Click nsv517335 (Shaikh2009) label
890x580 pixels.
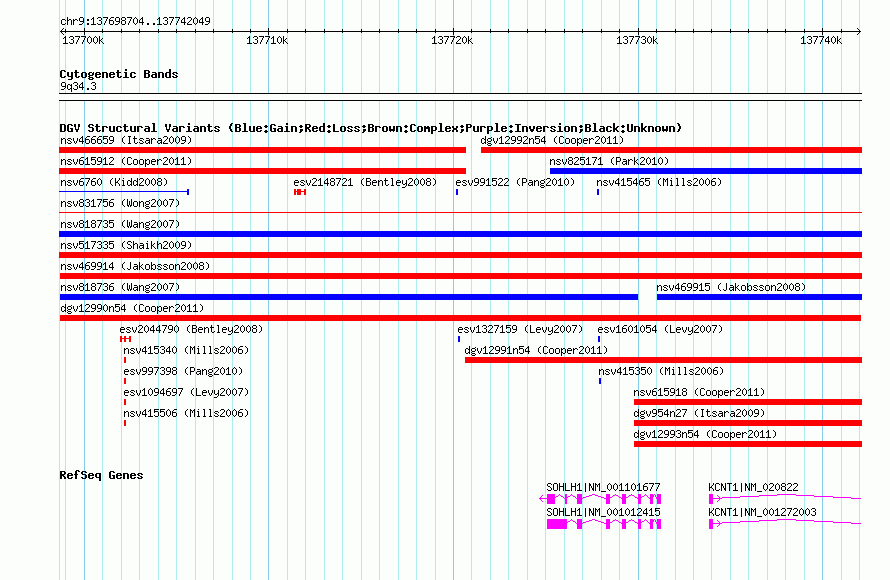[126, 245]
